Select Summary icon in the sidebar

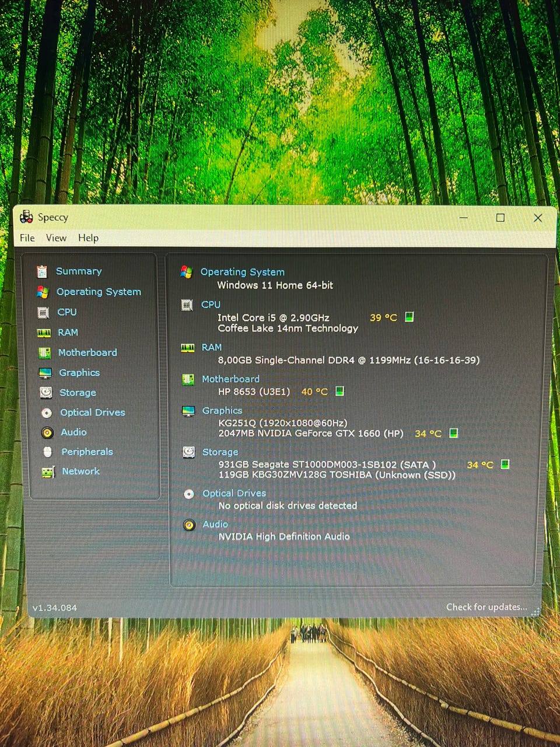(42, 271)
